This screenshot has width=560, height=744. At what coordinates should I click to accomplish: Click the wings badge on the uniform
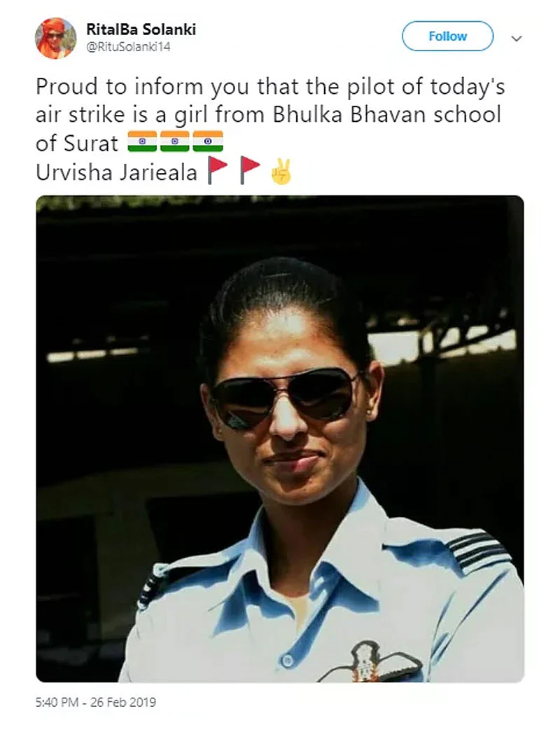(370, 662)
